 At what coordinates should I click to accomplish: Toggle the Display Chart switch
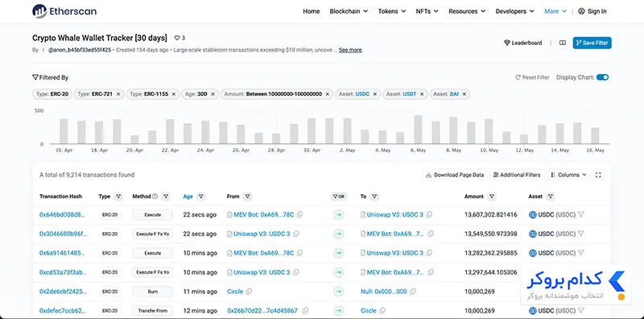(x=602, y=77)
